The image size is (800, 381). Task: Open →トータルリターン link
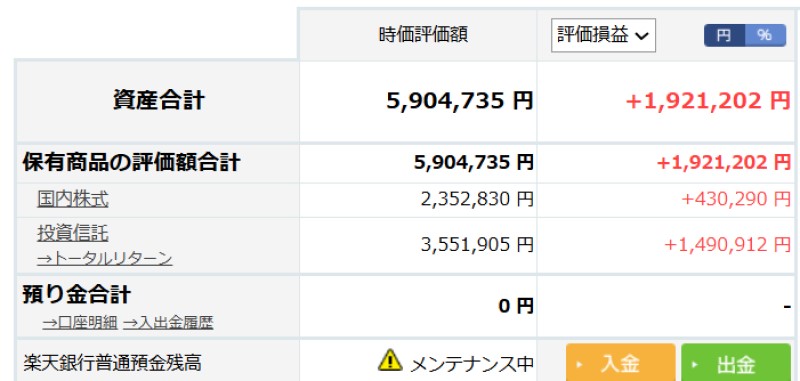pyautogui.click(x=105, y=259)
